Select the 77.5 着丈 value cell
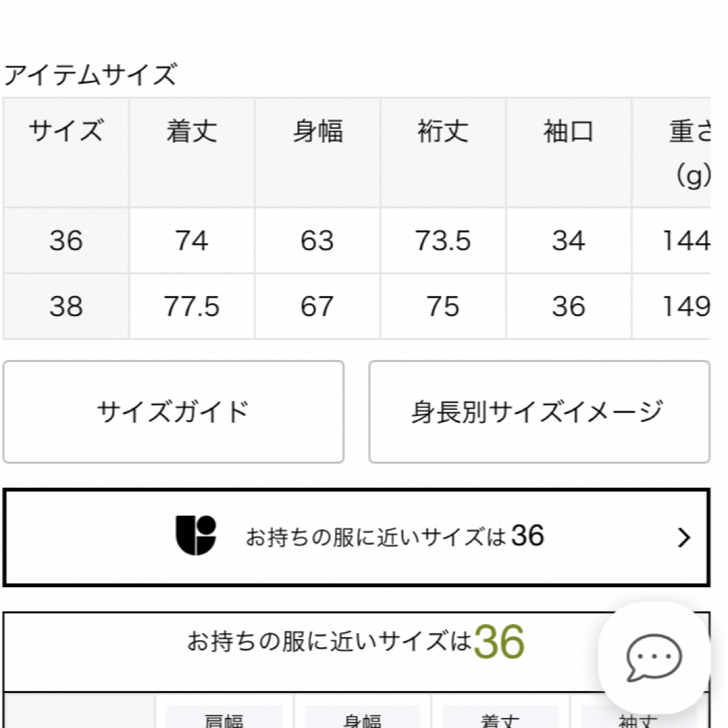 [x=191, y=307]
